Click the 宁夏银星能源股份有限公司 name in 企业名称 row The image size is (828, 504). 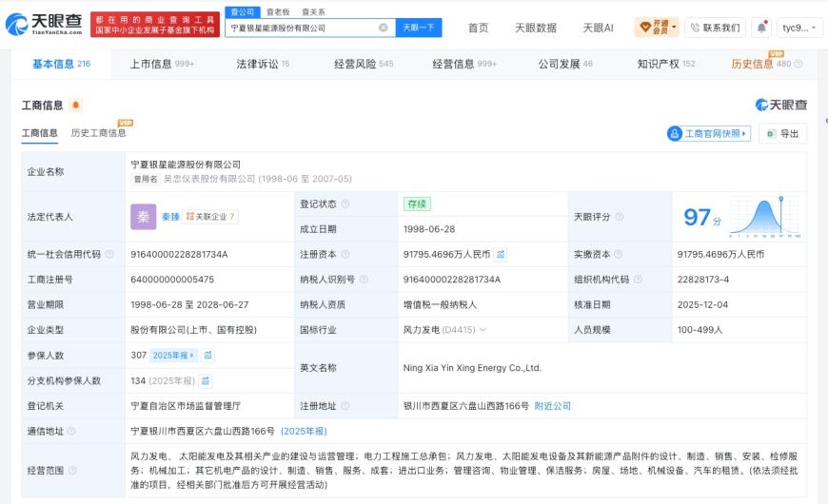click(186, 165)
